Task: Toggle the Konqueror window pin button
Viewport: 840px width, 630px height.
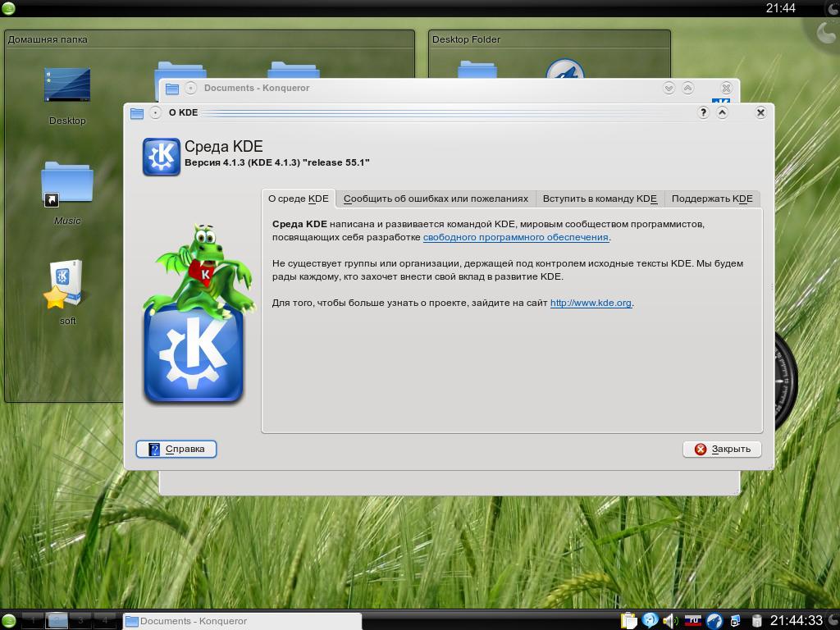Action: 190,89
